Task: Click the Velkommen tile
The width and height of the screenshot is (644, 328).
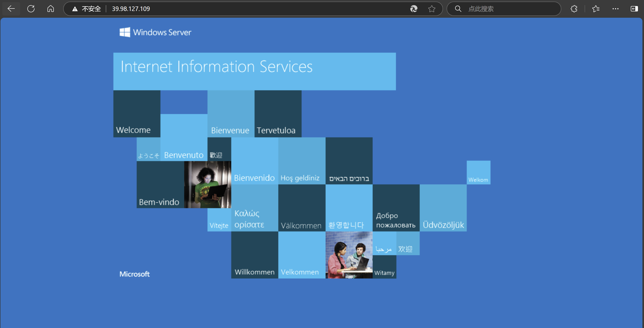Action: tap(302, 255)
